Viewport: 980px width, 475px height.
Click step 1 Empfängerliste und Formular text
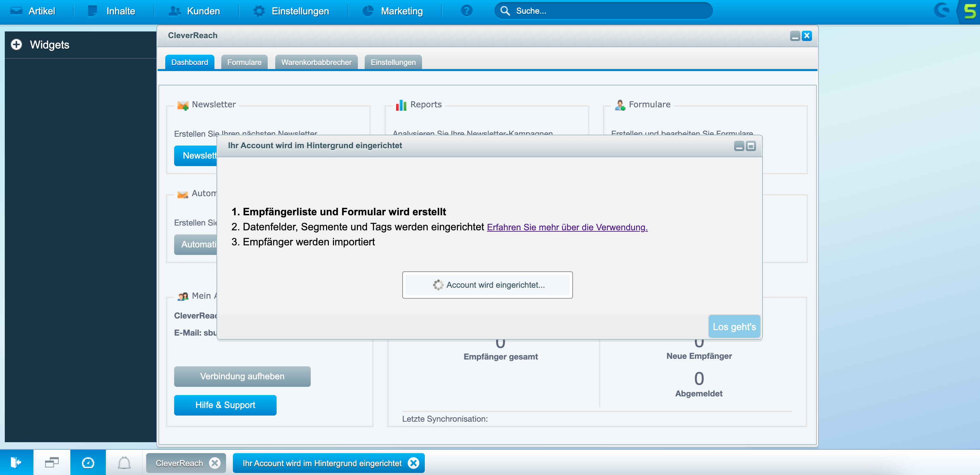pyautogui.click(x=344, y=212)
